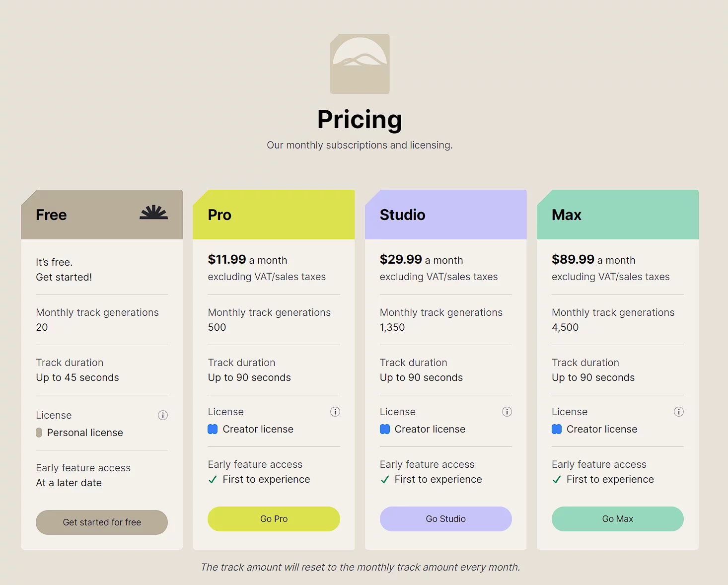Open license info icon in Max plan
The image size is (728, 585).
pyautogui.click(x=679, y=412)
